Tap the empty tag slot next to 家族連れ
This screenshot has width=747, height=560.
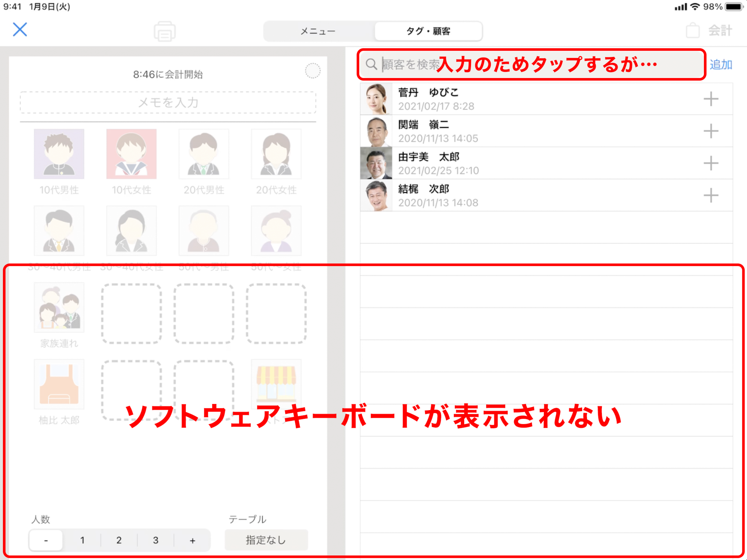[131, 314]
